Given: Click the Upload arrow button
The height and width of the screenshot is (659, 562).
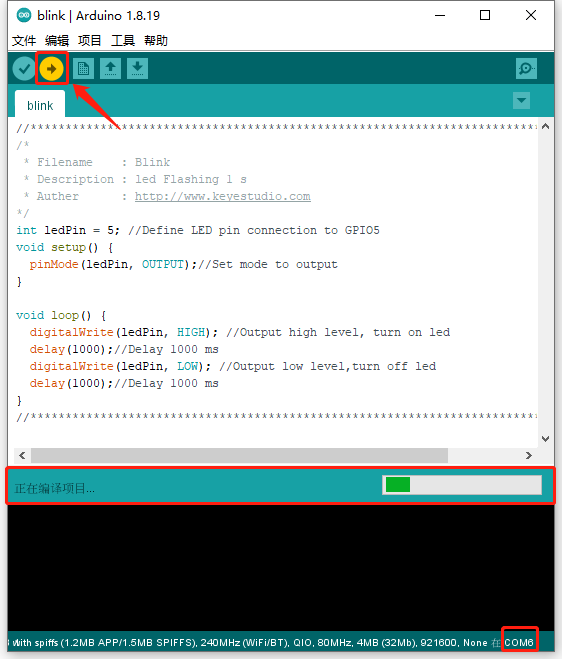Looking at the screenshot, I should point(52,69).
